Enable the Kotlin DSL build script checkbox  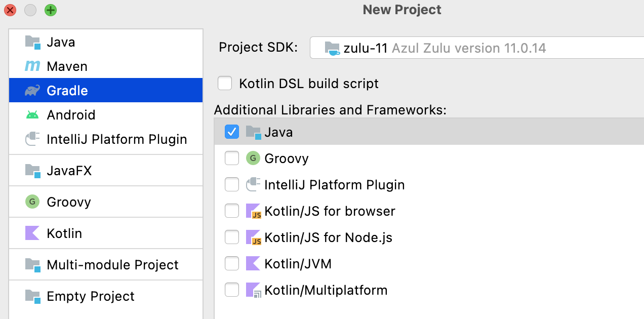tap(225, 83)
